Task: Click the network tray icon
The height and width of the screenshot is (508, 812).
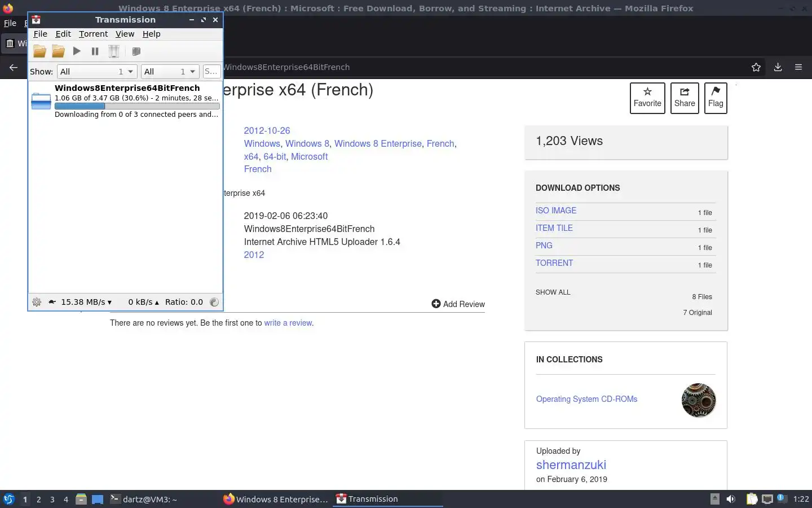Action: (767, 499)
